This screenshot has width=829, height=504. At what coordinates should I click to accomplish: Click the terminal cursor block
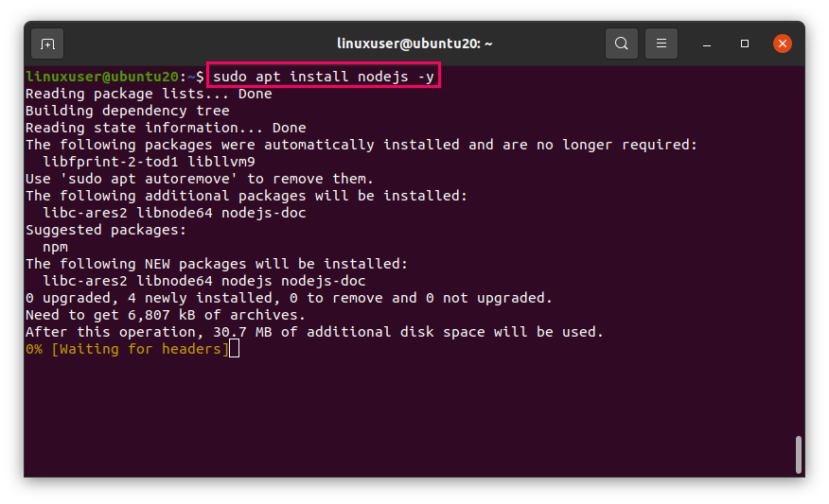(x=235, y=350)
